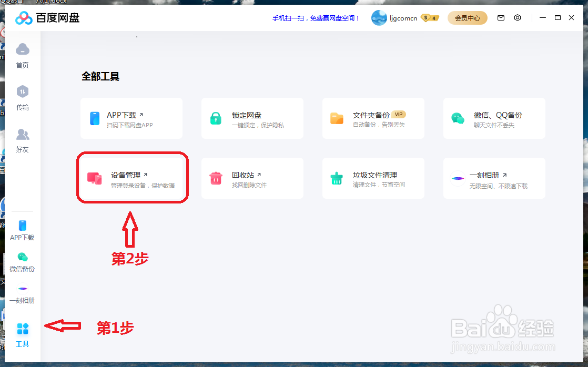Open the 微信、QQ备份 tool title
588x367 pixels.
click(x=498, y=115)
